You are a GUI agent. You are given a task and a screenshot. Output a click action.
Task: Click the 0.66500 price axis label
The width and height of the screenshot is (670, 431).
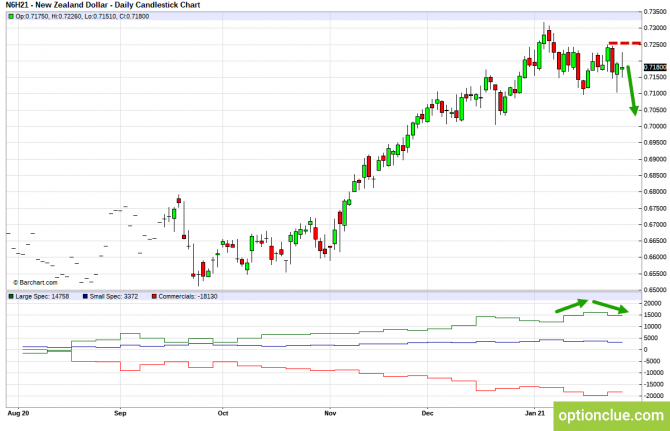tap(655, 240)
